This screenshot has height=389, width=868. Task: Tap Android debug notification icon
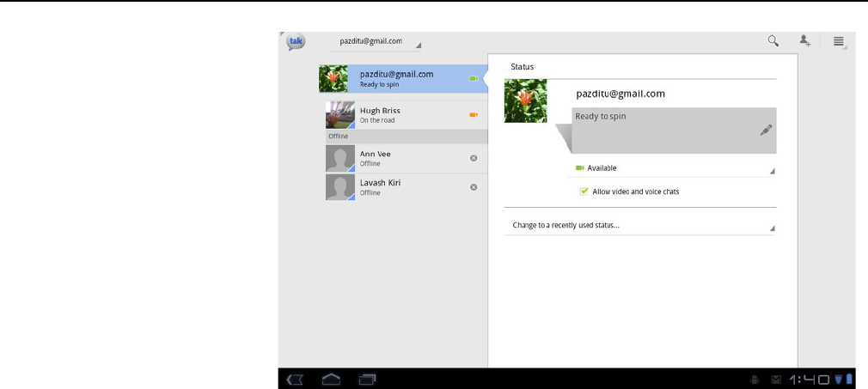[x=754, y=380]
